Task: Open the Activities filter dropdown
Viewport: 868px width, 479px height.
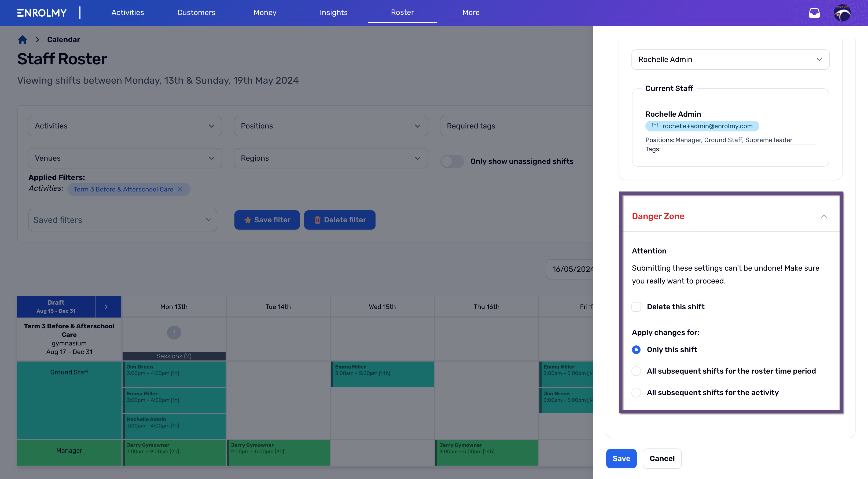Action: tap(125, 126)
